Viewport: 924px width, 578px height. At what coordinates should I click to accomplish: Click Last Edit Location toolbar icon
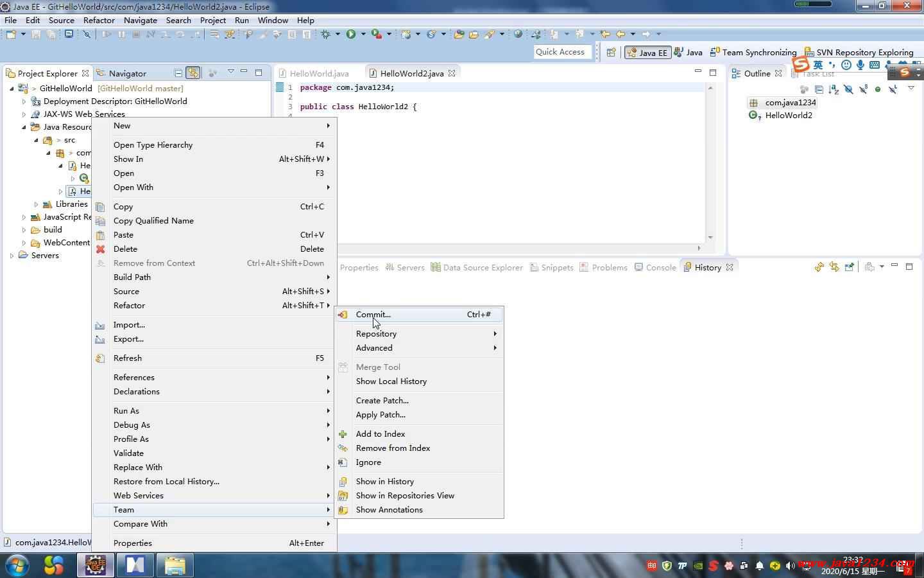[604, 34]
